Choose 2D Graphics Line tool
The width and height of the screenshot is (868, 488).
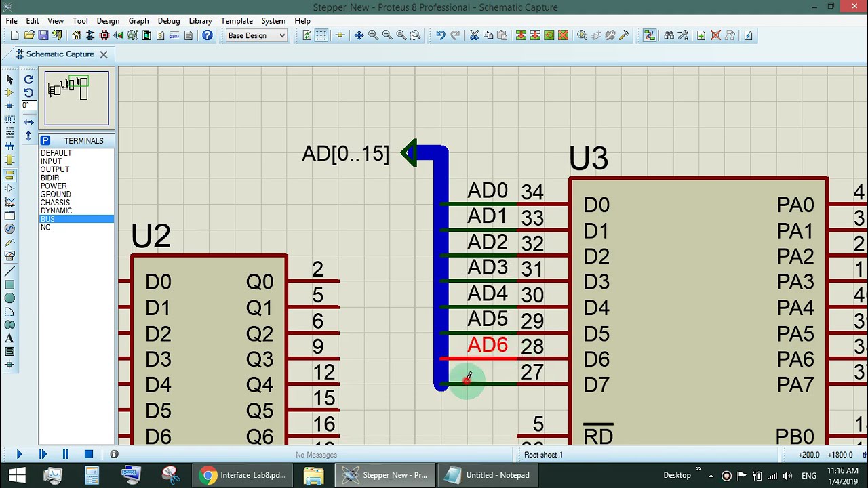coord(9,272)
